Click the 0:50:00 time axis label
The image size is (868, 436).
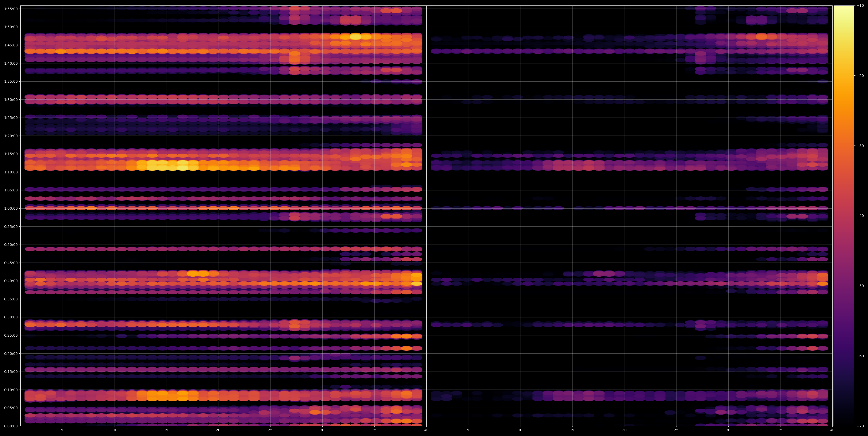click(11, 245)
